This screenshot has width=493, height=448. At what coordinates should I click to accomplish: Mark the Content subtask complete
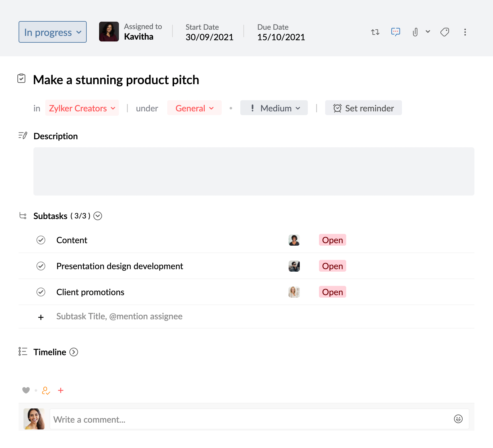click(41, 240)
